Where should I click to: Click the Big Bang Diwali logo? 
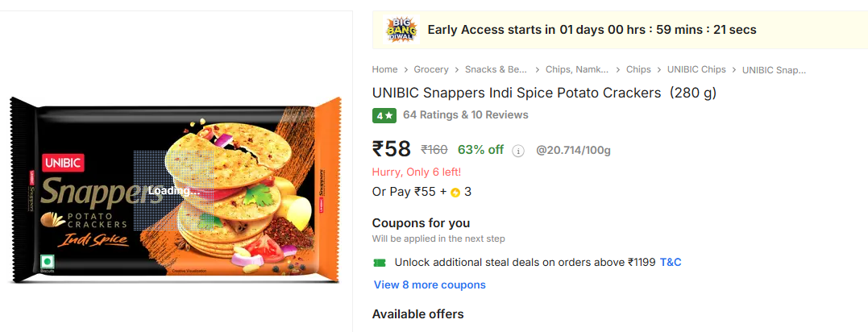tap(401, 30)
